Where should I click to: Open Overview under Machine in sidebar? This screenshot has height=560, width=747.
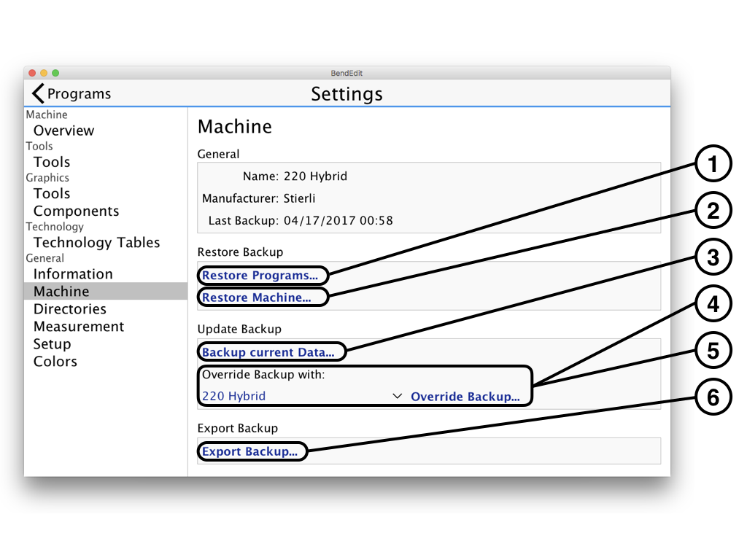click(x=63, y=131)
